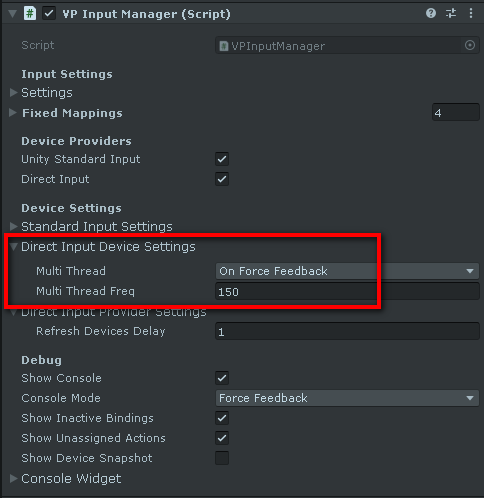Click the C# script icon in header

pyautogui.click(x=30, y=14)
